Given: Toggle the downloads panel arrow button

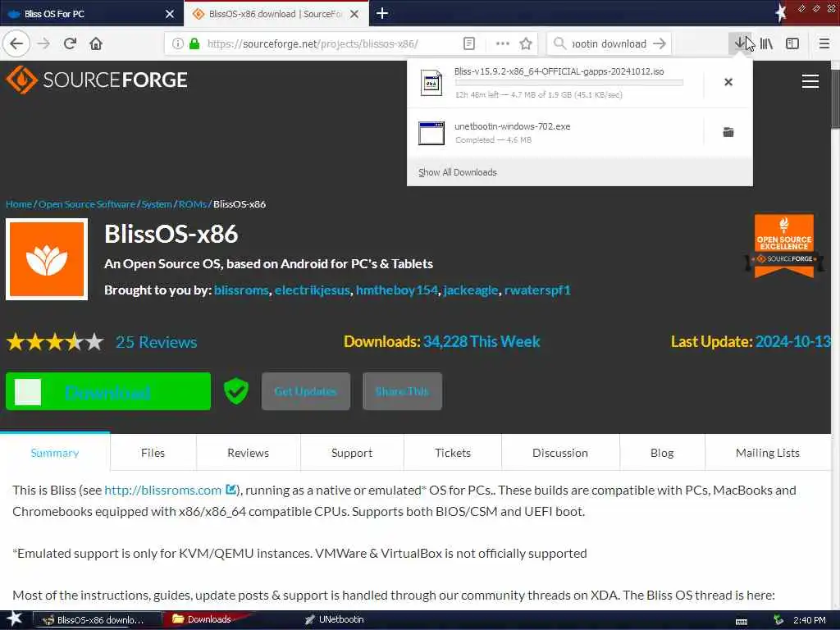Looking at the screenshot, I should 740,43.
